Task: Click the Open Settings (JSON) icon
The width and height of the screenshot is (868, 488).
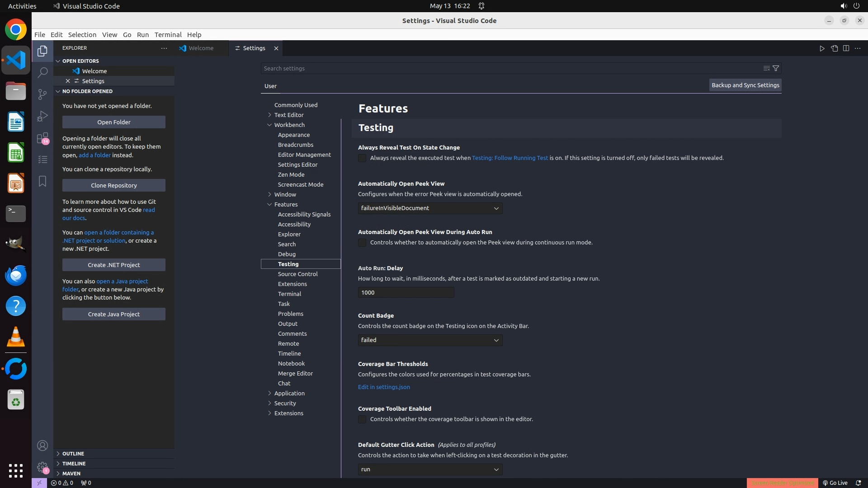Action: (834, 48)
